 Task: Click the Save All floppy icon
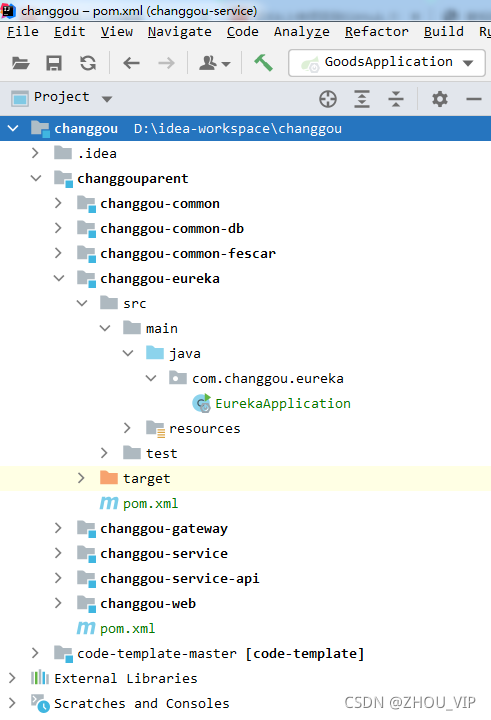(x=54, y=63)
